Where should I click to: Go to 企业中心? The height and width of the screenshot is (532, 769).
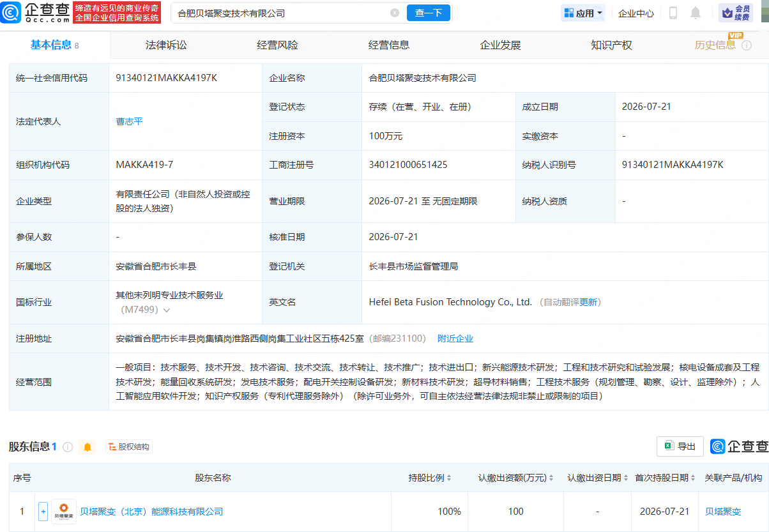(636, 13)
